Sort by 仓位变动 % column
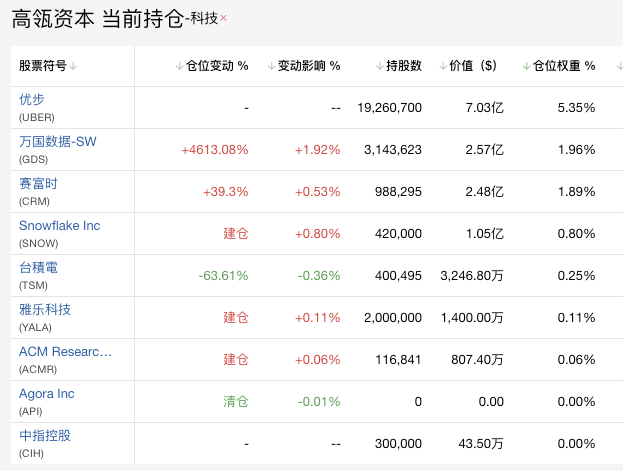623x471 pixels. tap(212, 66)
